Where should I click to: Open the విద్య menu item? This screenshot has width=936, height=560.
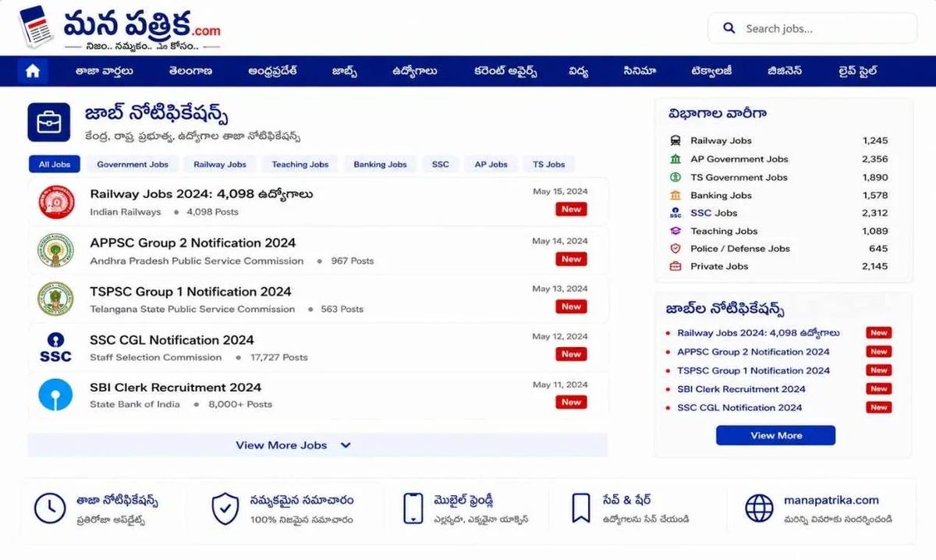(x=578, y=71)
